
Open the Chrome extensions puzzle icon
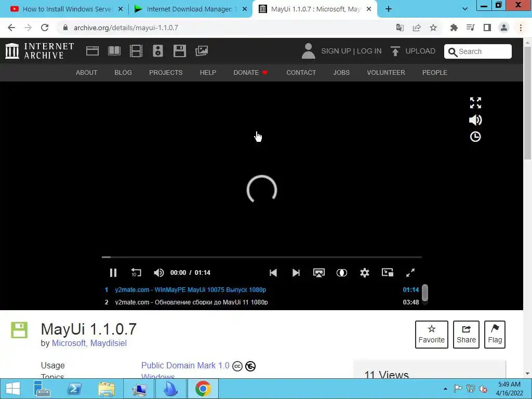[x=454, y=28]
